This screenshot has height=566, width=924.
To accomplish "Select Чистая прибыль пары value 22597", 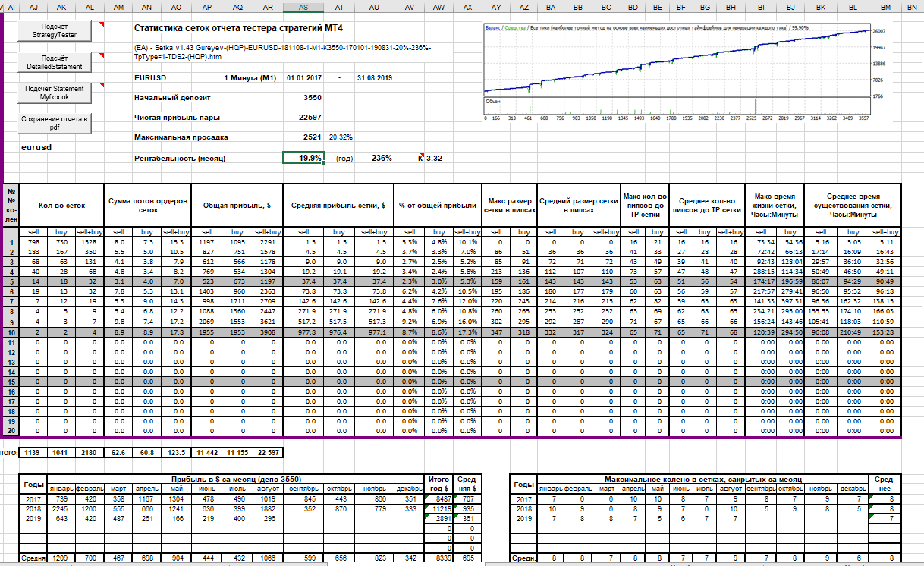I will [310, 118].
